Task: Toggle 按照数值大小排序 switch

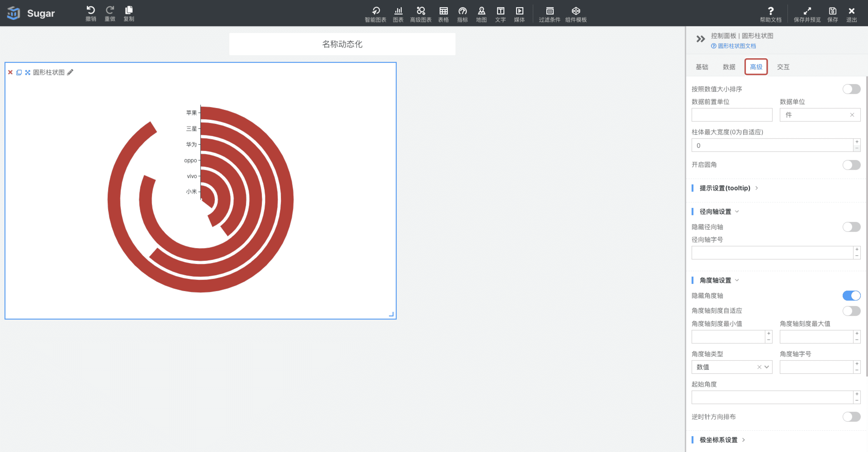Action: [851, 89]
